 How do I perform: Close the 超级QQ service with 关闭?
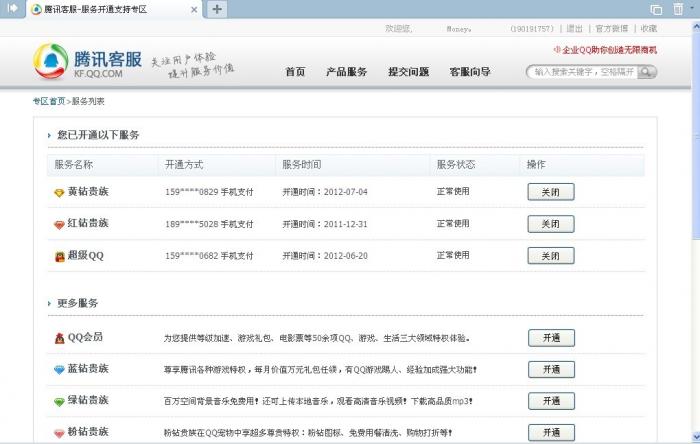point(551,256)
